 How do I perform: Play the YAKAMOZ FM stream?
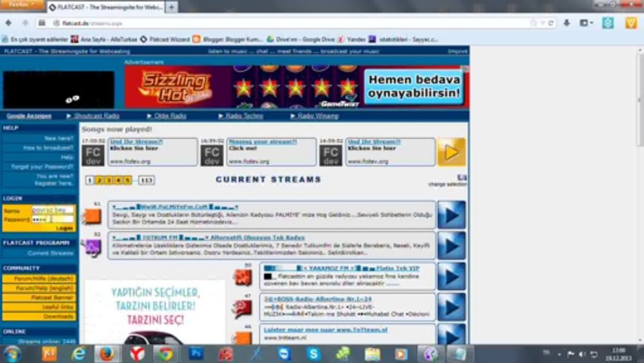pos(452,276)
